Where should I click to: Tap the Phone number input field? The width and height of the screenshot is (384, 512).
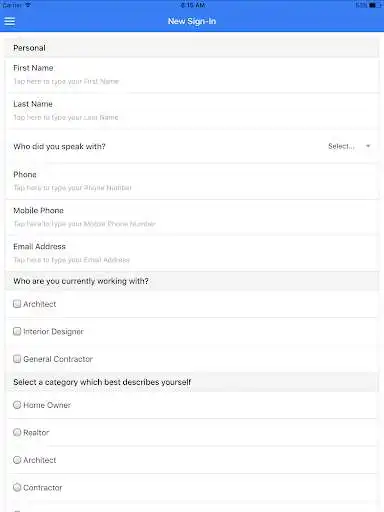pyautogui.click(x=192, y=188)
